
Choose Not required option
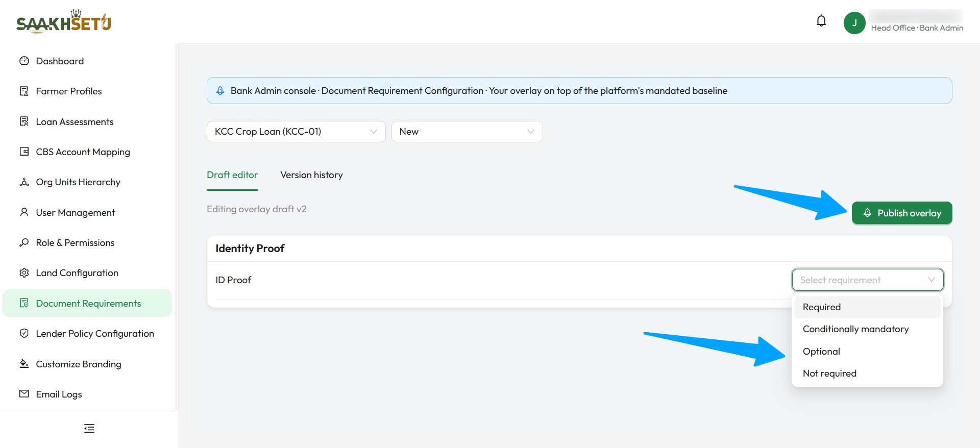[867, 374]
